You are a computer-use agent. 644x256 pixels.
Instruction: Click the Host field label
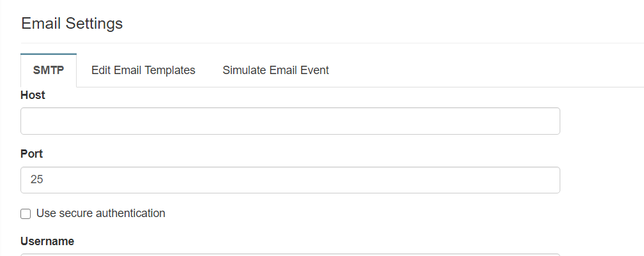tap(33, 95)
